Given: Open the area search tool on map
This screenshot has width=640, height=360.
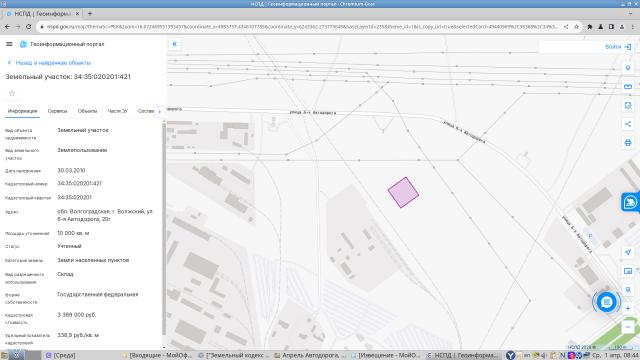Looking at the screenshot, I should coord(628,105).
